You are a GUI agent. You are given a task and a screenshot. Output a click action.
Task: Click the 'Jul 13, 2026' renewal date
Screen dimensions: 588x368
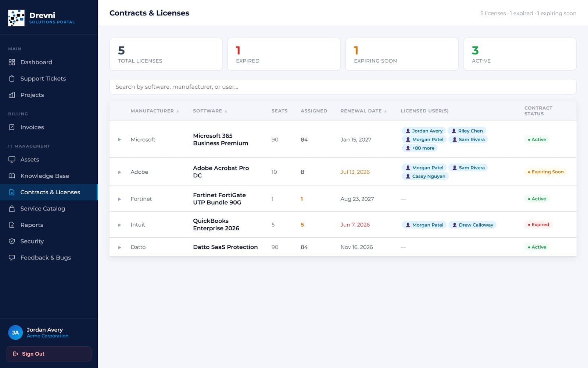[x=355, y=172]
